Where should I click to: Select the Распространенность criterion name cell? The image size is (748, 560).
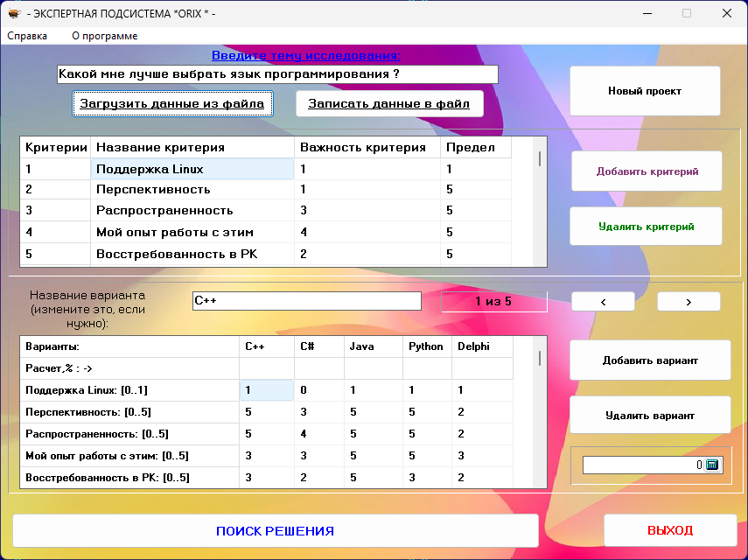click(192, 210)
